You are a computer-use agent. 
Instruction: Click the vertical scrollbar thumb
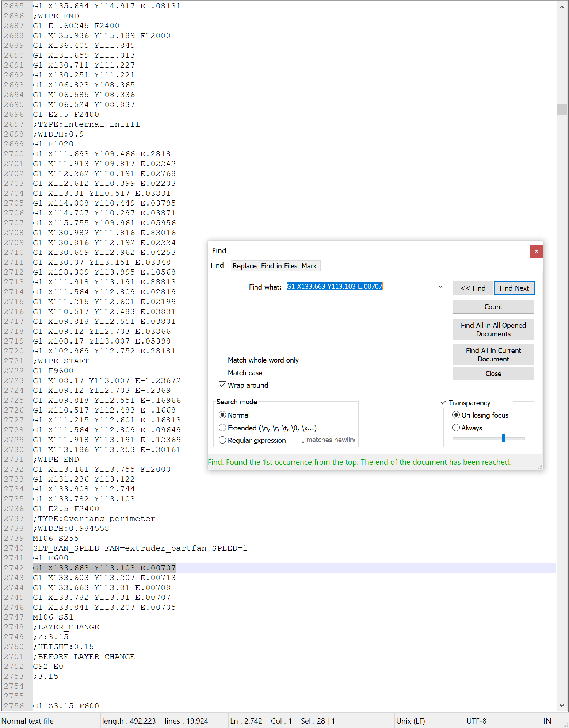coord(562,109)
